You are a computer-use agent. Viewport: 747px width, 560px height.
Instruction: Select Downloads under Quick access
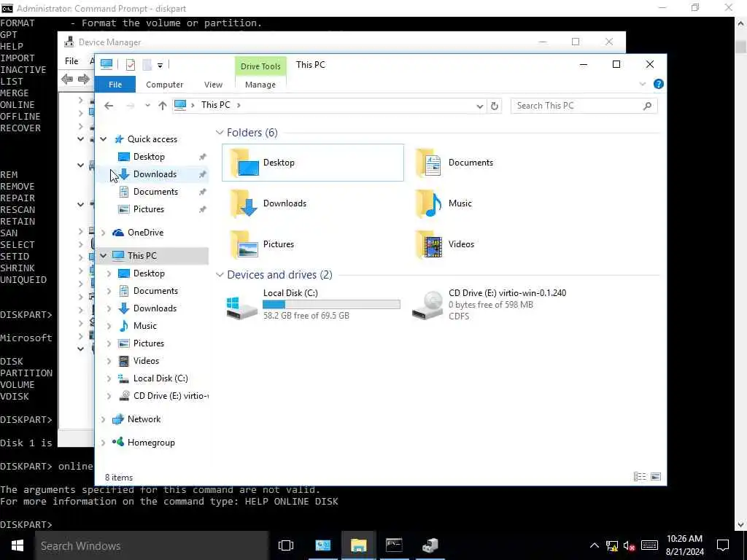(x=155, y=174)
